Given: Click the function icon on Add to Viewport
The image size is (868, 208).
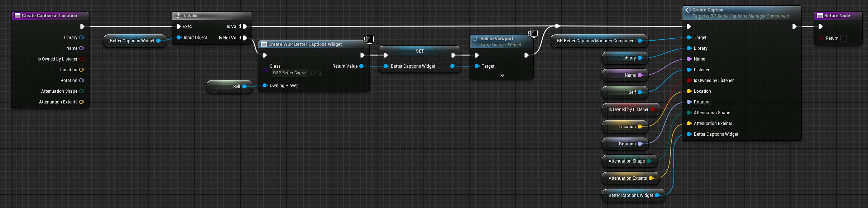Looking at the screenshot, I should pos(476,39).
